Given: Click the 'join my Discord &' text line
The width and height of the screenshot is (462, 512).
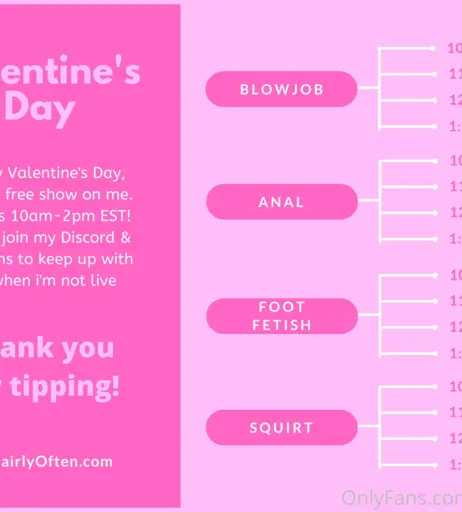Looking at the screenshot, I should click(66, 238).
